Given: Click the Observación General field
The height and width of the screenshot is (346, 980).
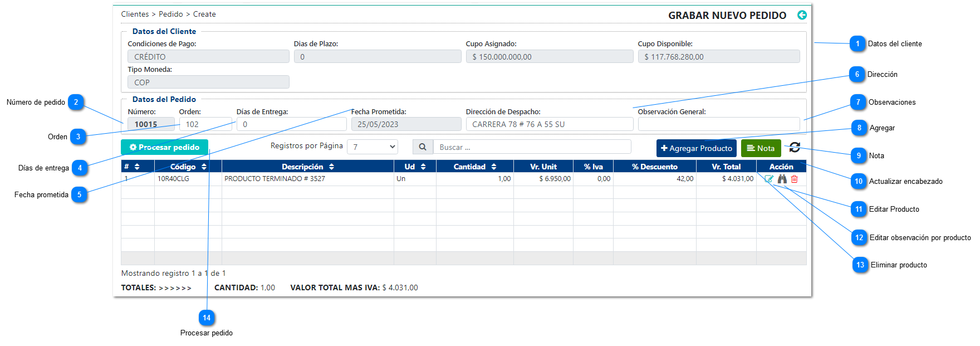Looking at the screenshot, I should click(x=718, y=124).
